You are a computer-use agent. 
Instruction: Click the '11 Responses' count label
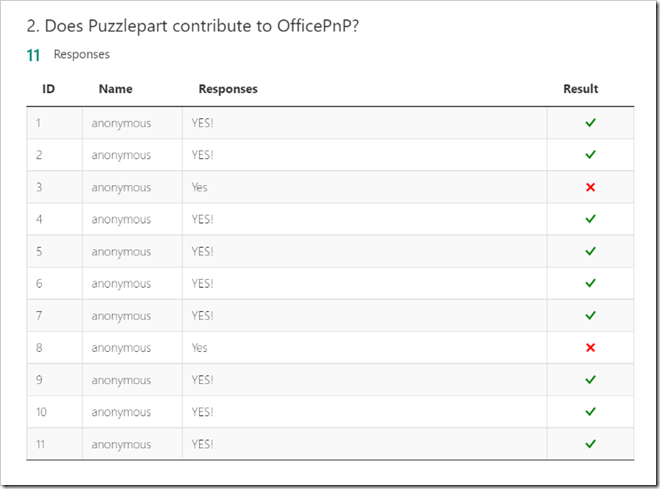point(68,55)
